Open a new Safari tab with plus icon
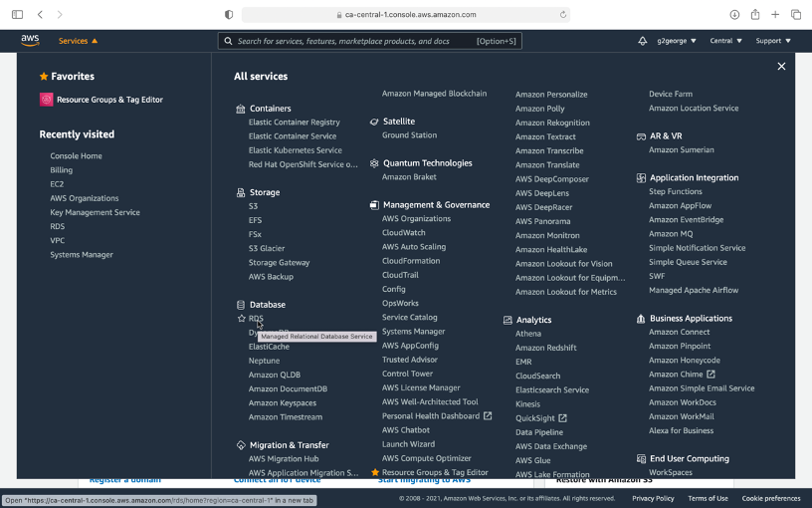The image size is (812, 508). tap(775, 15)
